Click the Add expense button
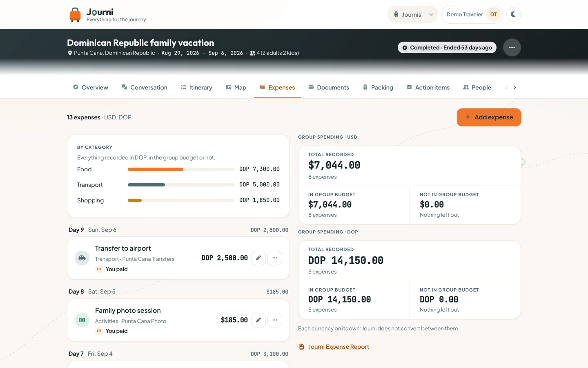588x368 pixels. tap(489, 117)
